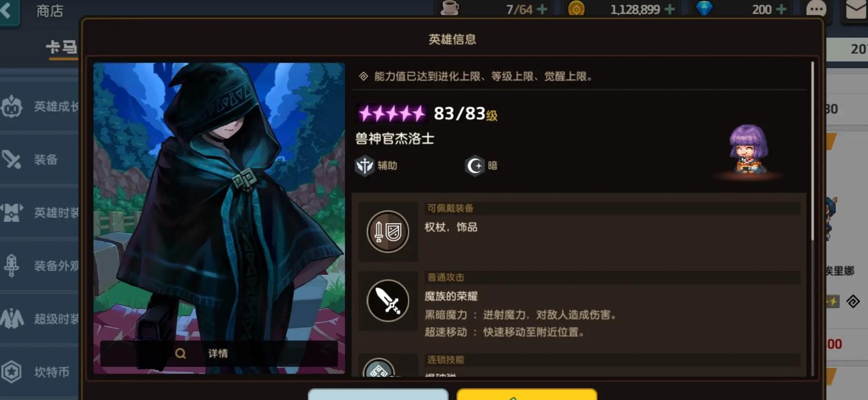Click the hero info panel scrollbar
The image size is (868, 400).
[x=812, y=151]
